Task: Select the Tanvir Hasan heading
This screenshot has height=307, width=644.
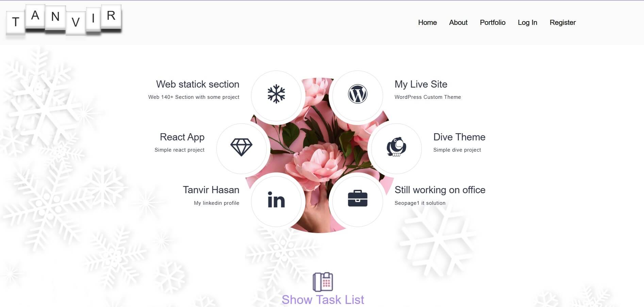Action: pos(211,190)
